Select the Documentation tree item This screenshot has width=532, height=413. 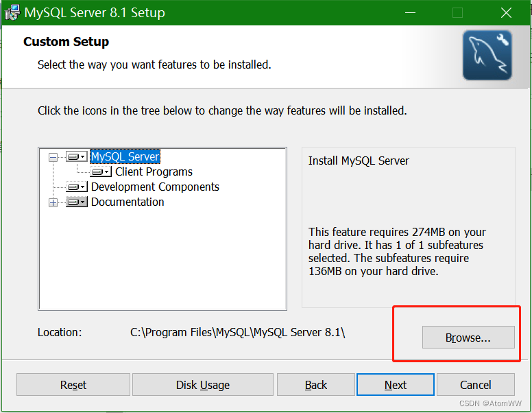coord(128,202)
